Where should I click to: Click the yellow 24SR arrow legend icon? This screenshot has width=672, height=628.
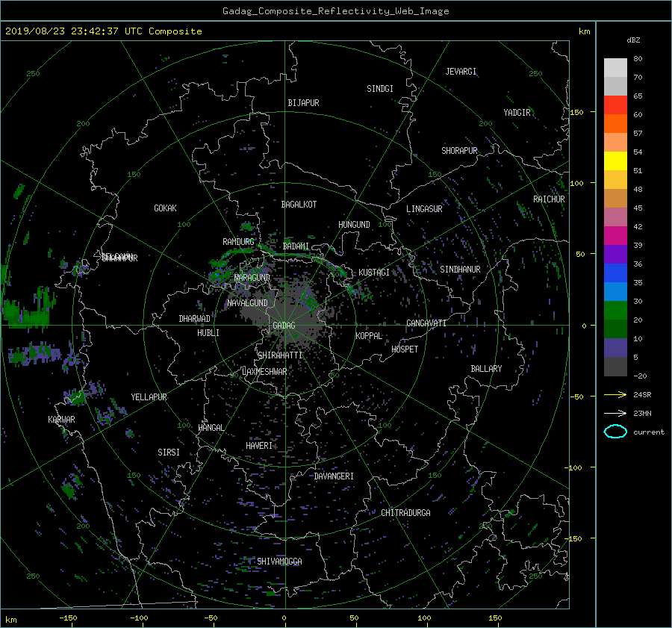point(615,394)
